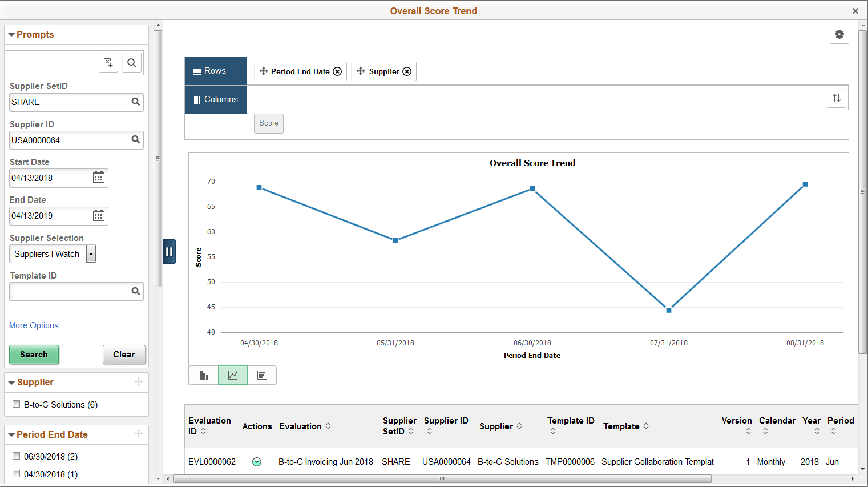Open Actions icon for evaluation EVL0000062
This screenshot has height=487, width=868.
pyautogui.click(x=257, y=461)
